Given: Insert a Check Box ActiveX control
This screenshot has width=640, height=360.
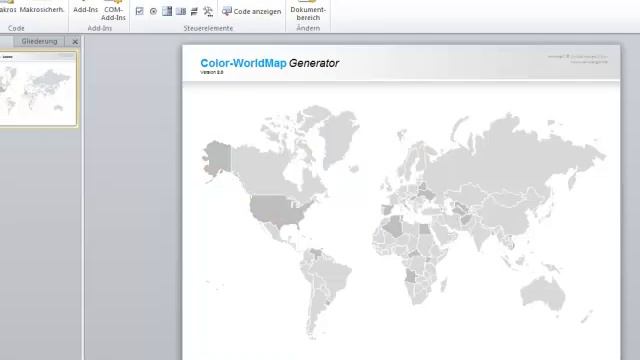Looking at the screenshot, I should click(140, 11).
